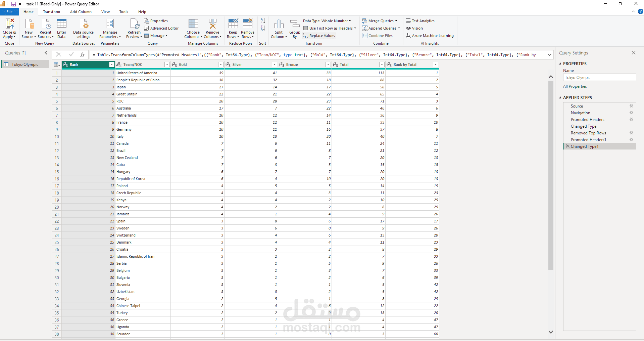Open the Advanced Editor

161,28
